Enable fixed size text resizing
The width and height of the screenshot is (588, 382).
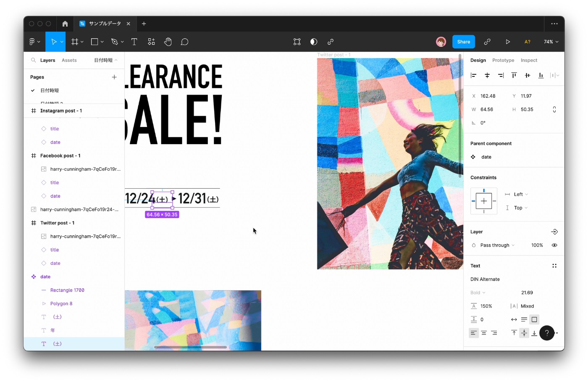pos(534,319)
